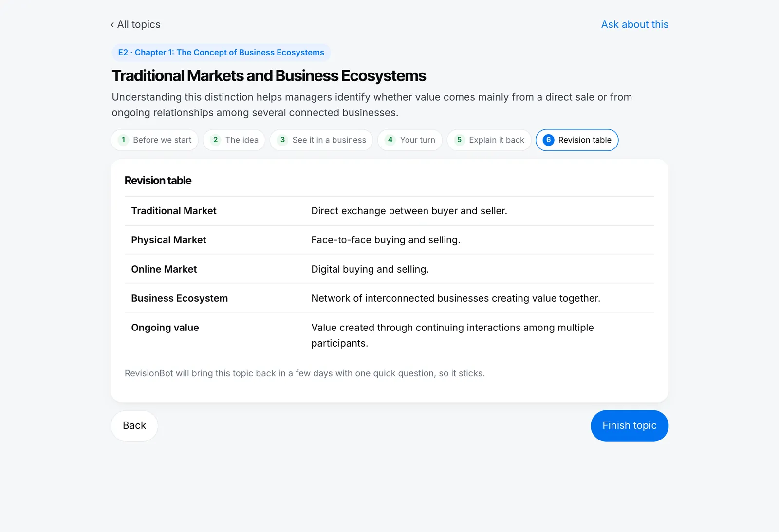Click the Revision table step

point(577,140)
